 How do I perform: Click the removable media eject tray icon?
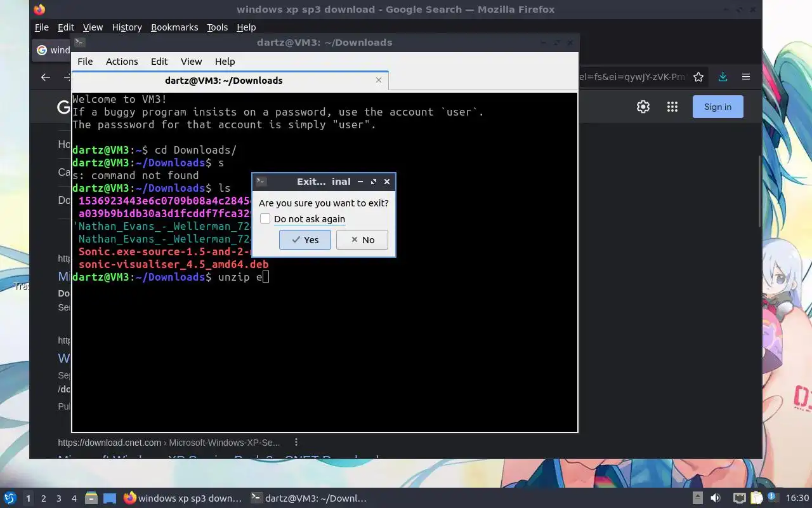698,498
